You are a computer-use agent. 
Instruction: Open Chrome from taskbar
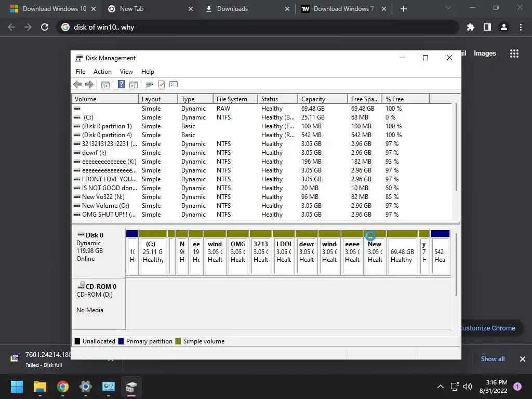[63, 387]
